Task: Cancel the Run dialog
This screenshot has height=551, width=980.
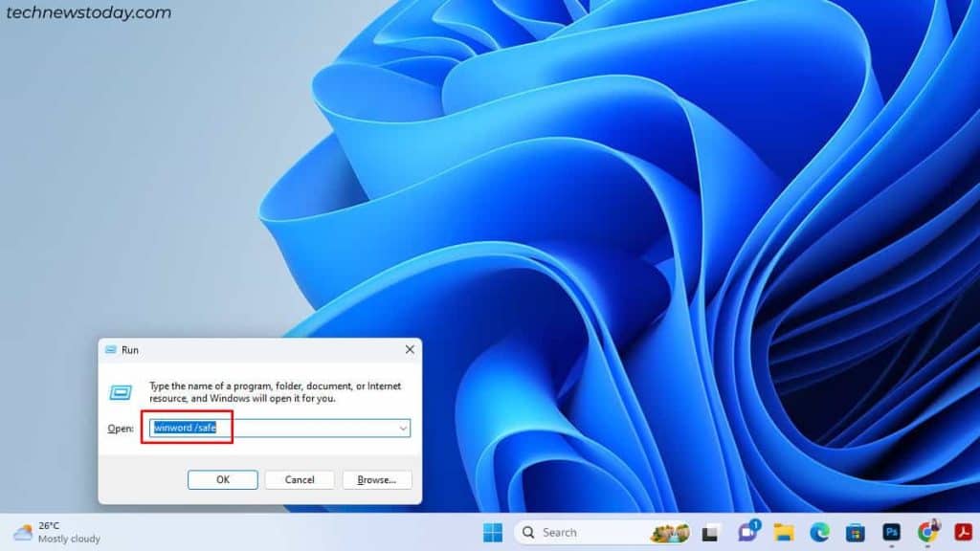Action: [x=299, y=479]
